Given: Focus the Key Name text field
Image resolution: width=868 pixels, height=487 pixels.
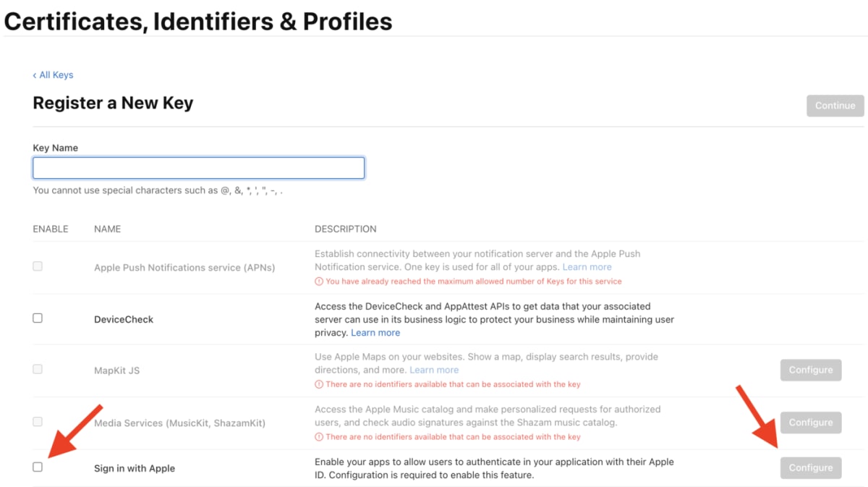Looking at the screenshot, I should tap(198, 168).
